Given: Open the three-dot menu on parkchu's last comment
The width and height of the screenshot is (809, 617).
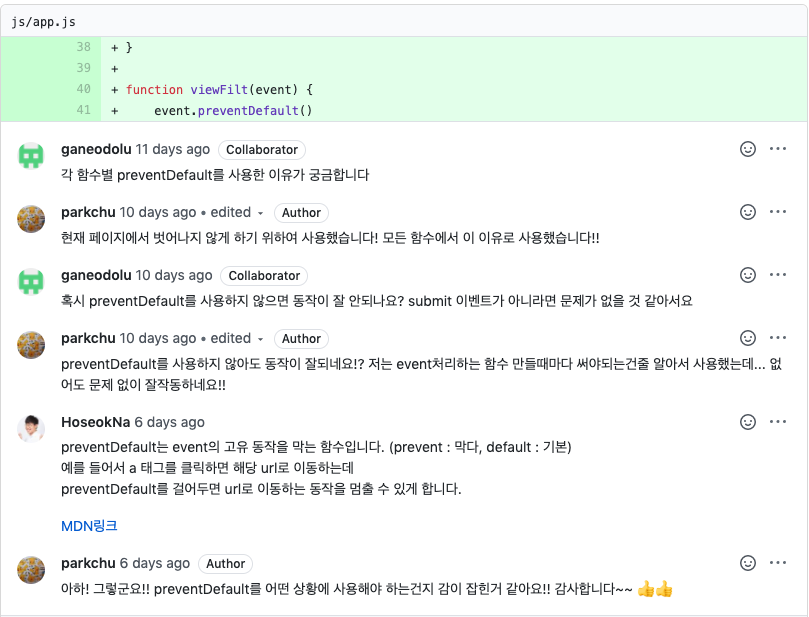Looking at the screenshot, I should (x=778, y=563).
